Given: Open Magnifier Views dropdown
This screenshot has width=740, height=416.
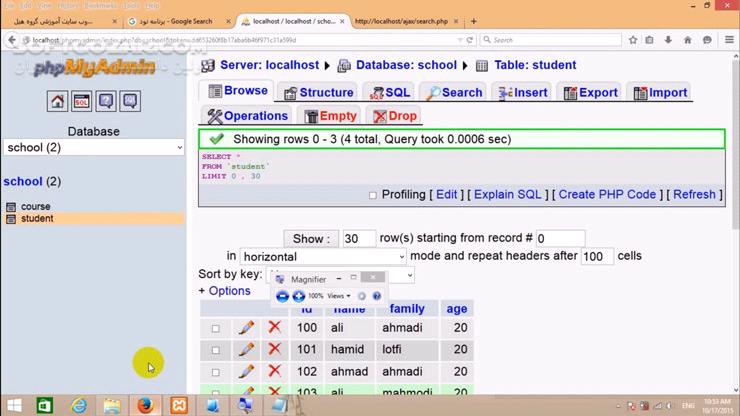Looking at the screenshot, I should pos(339,296).
